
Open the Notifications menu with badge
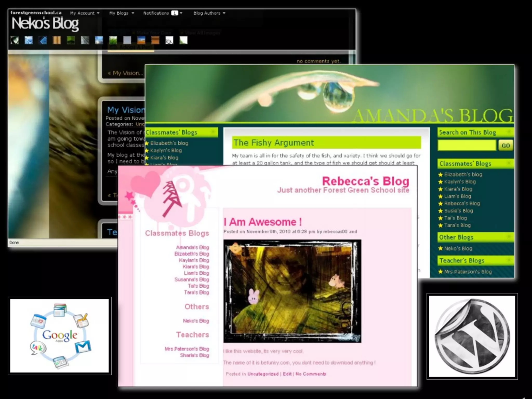162,13
